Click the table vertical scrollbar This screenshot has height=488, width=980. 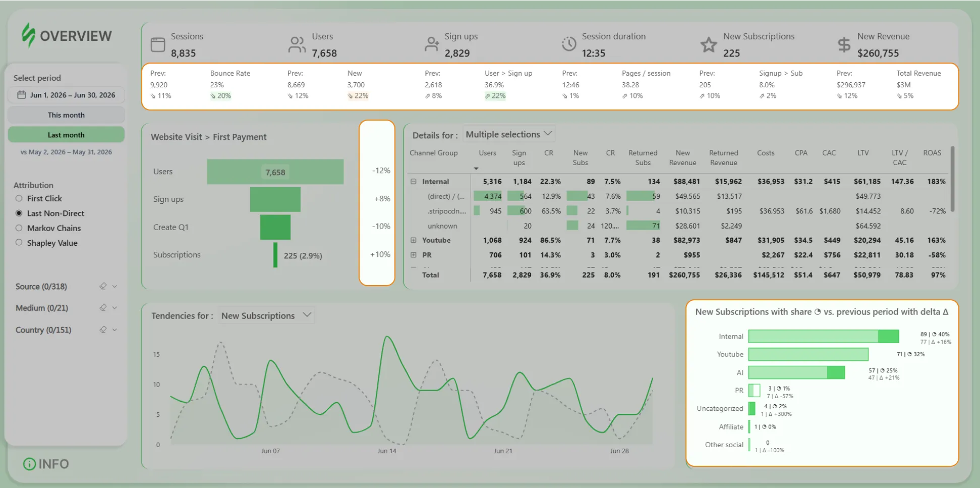tap(952, 179)
